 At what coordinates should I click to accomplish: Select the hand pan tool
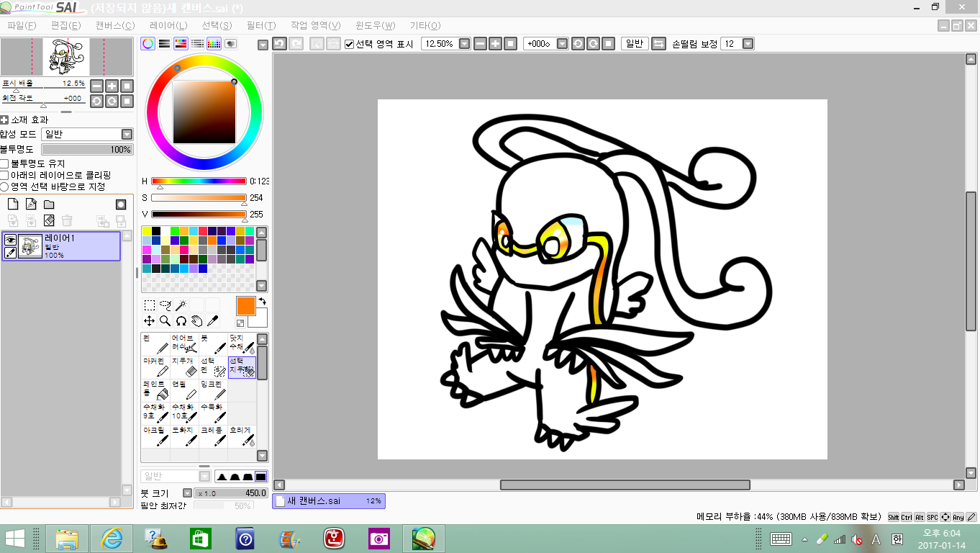197,321
